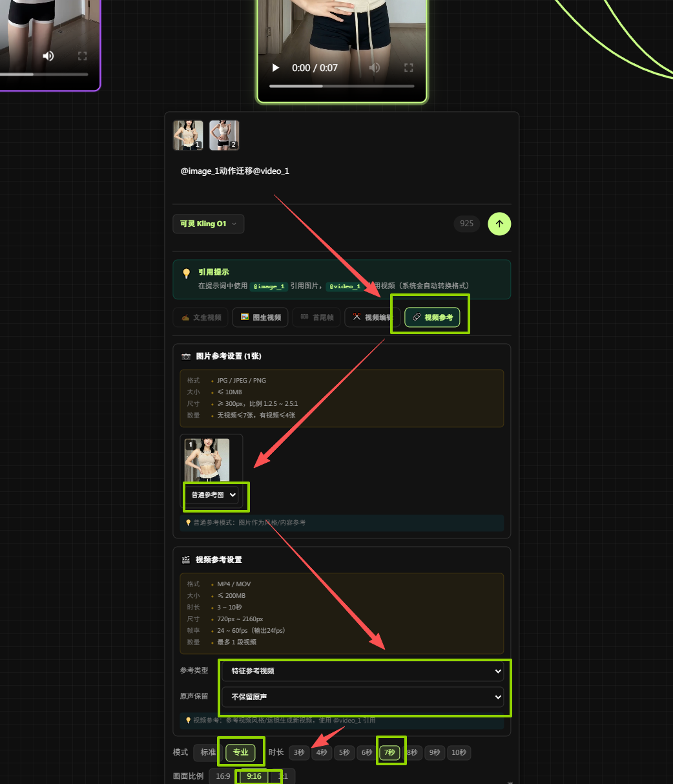Open the 可灵 Kling O1 model dropdown
The image size is (673, 784).
(208, 224)
